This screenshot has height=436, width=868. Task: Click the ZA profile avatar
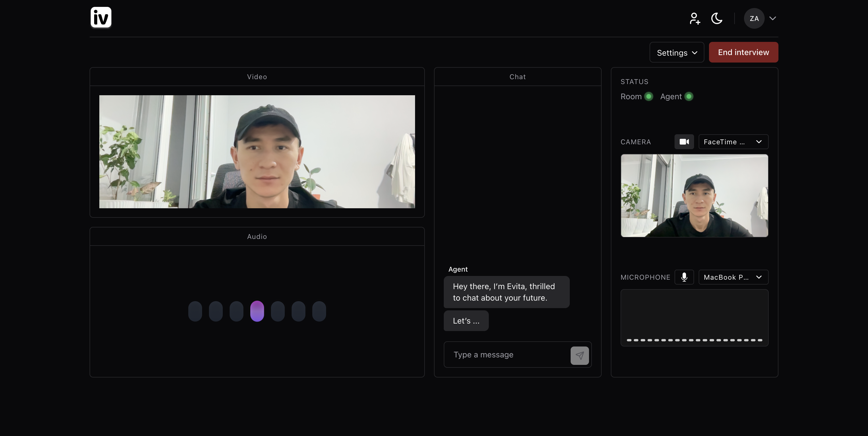754,19
